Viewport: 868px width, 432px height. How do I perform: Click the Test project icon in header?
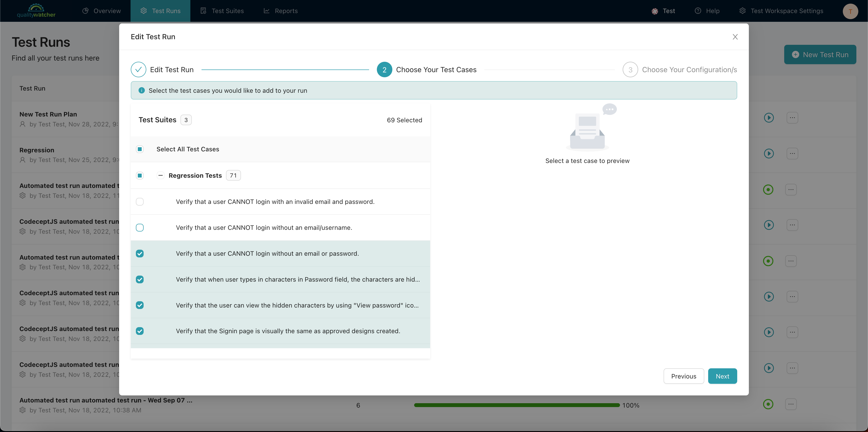point(655,11)
